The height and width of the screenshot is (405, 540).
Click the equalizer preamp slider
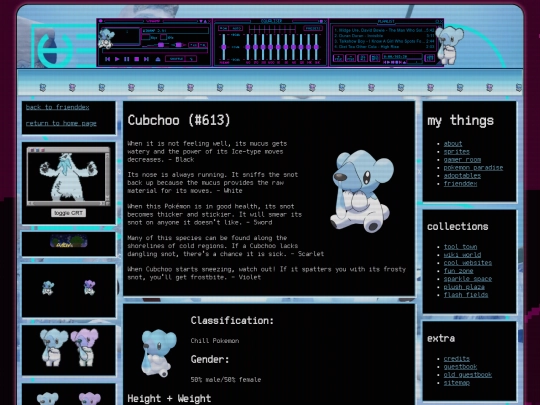[x=224, y=47]
